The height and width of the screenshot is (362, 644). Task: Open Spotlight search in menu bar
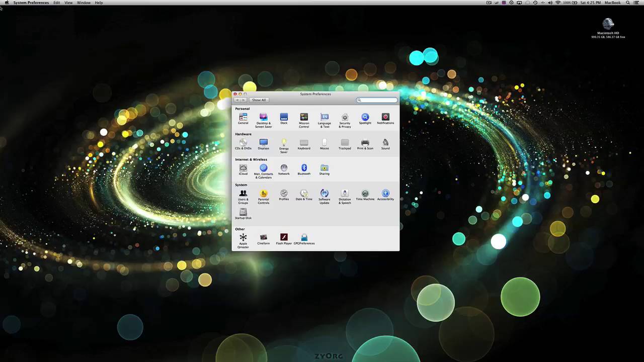(x=628, y=3)
